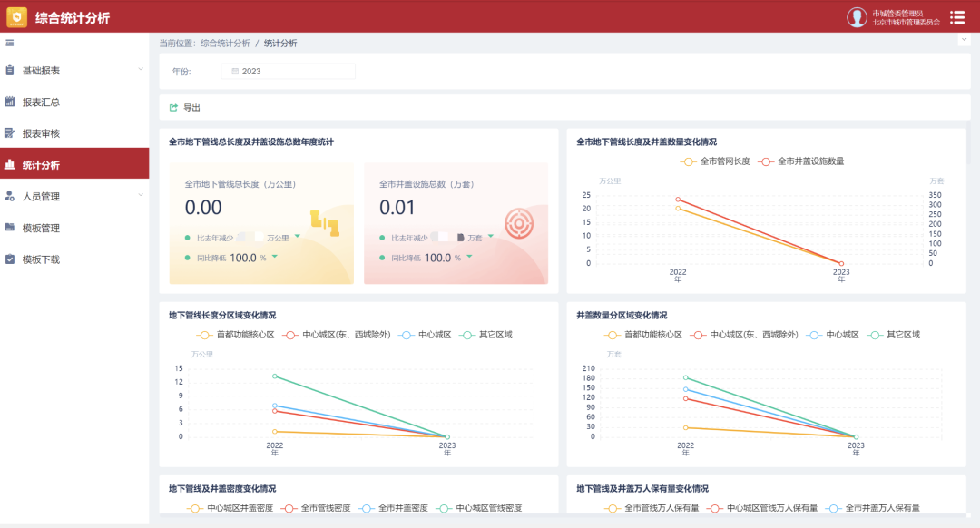The width and height of the screenshot is (980, 528).
Task: Click the year input field showing 2023
Action: [288, 71]
